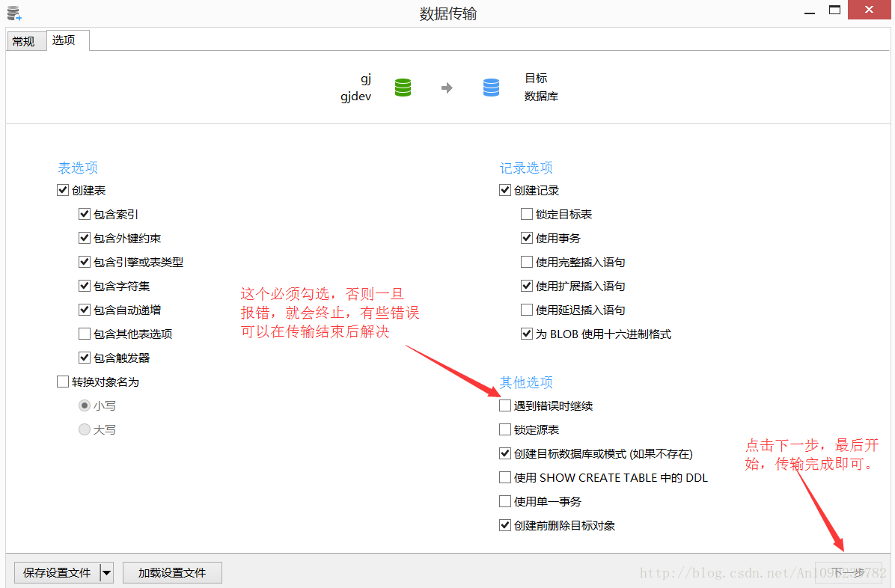
Task: Open the dropdown arrow beside 保存设置文件
Action: [107, 572]
